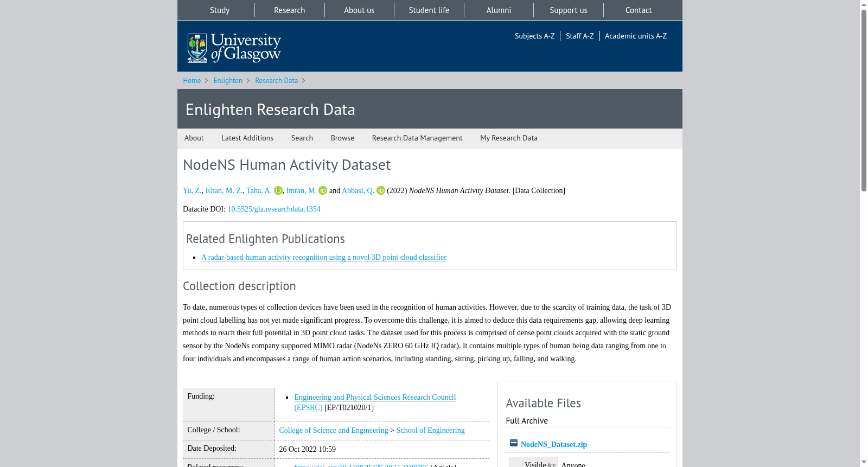Open the About tab
Viewport: 868px width, 467px height.
194,138
